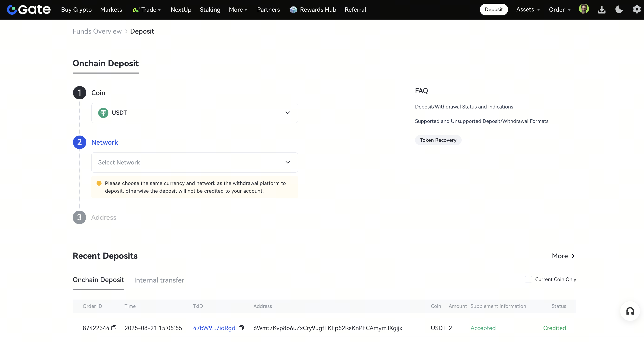This screenshot has width=644, height=342.
Task: Go back to Funds Overview breadcrumb
Action: (97, 31)
